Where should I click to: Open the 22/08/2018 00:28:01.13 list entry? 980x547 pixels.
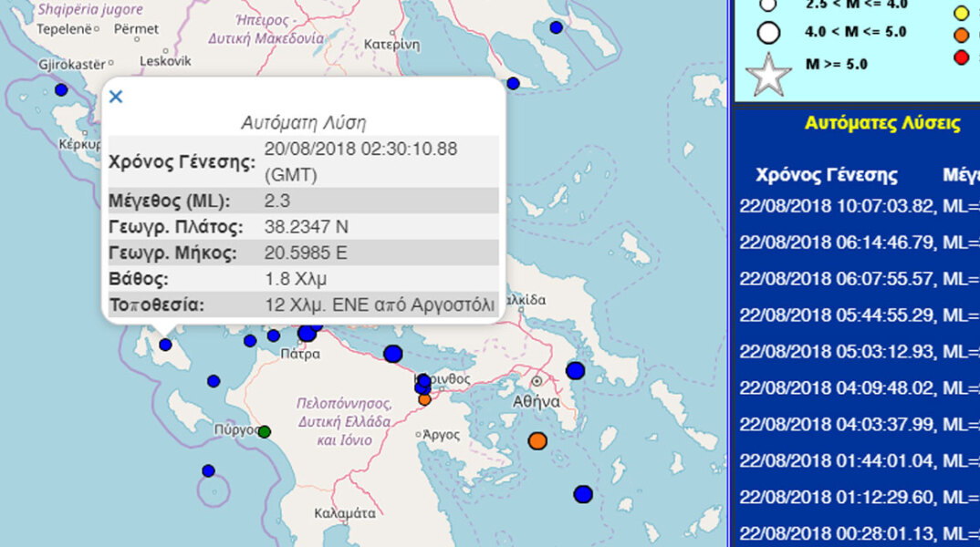pyautogui.click(x=858, y=533)
